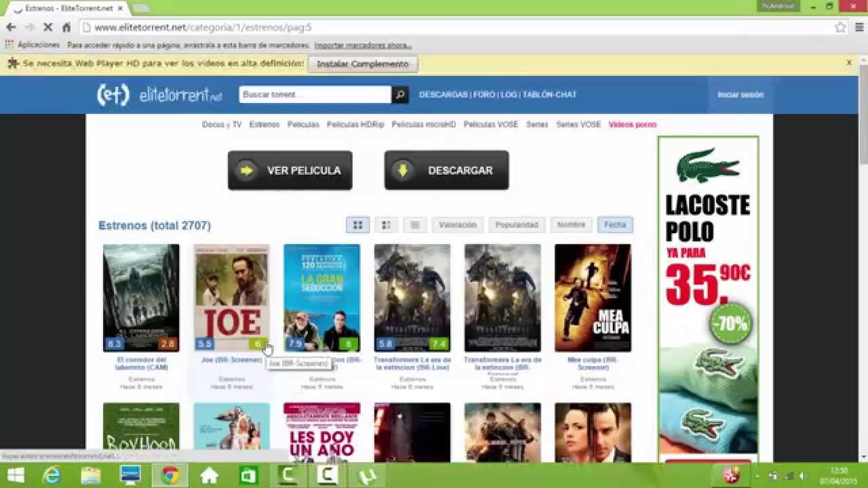Viewport: 868px width, 488px height.
Task: Click the browser forward arrow
Action: click(x=29, y=27)
